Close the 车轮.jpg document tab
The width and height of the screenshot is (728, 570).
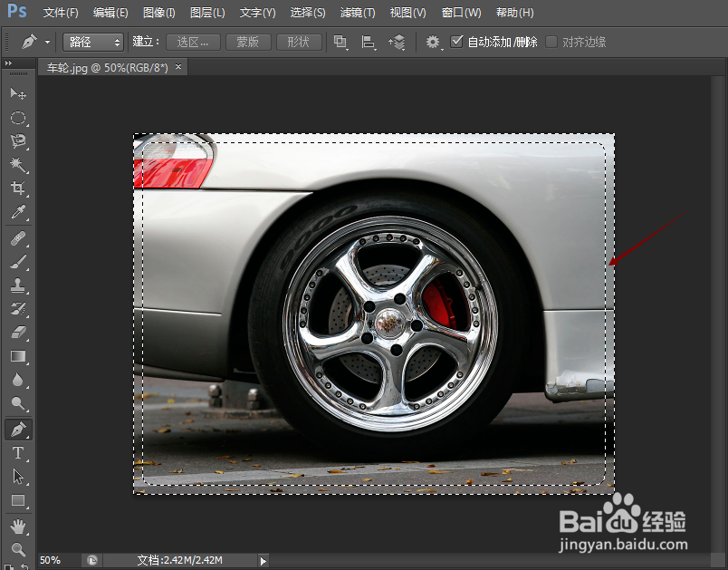coord(178,67)
